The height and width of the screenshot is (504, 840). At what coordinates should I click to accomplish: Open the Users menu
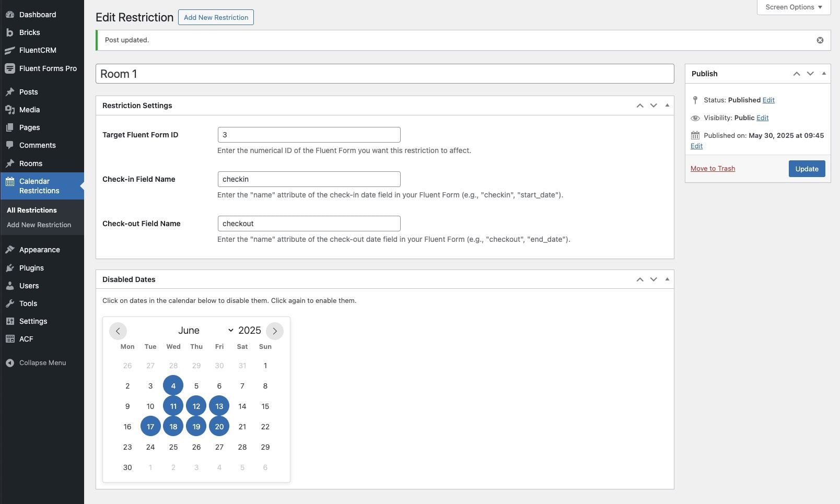point(29,286)
